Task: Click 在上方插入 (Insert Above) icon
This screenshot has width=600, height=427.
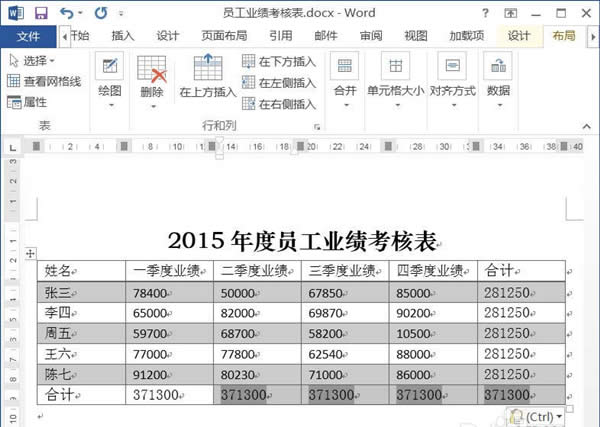Action: click(x=208, y=76)
